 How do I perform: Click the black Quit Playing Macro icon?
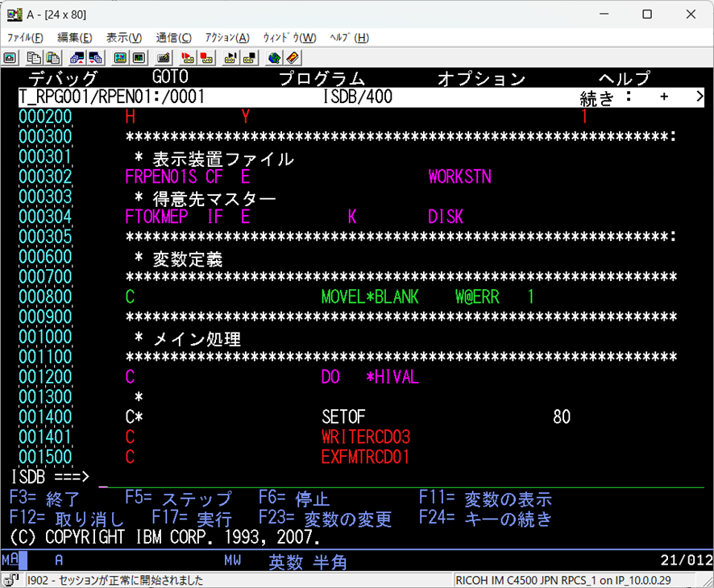250,58
